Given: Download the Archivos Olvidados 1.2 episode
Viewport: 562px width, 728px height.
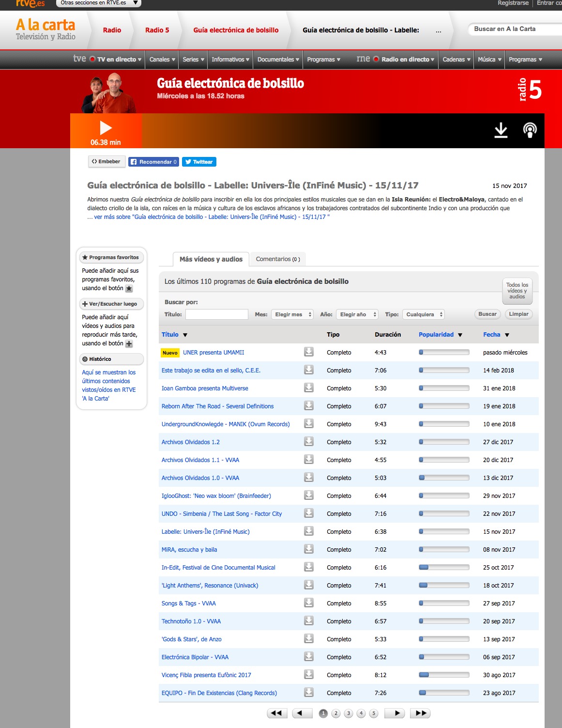Looking at the screenshot, I should [308, 442].
